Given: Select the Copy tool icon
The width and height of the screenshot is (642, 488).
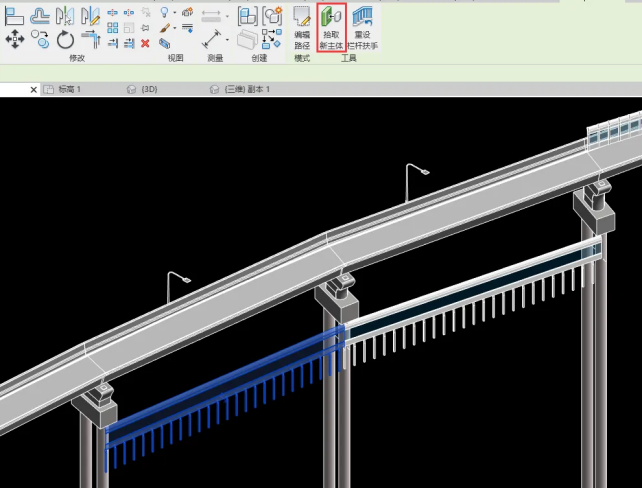Looking at the screenshot, I should click(40, 39).
